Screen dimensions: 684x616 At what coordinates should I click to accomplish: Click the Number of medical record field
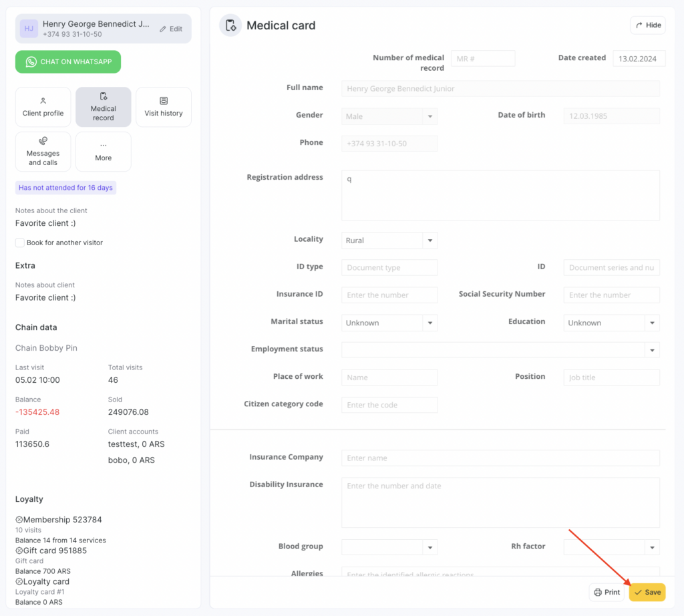[x=483, y=59]
